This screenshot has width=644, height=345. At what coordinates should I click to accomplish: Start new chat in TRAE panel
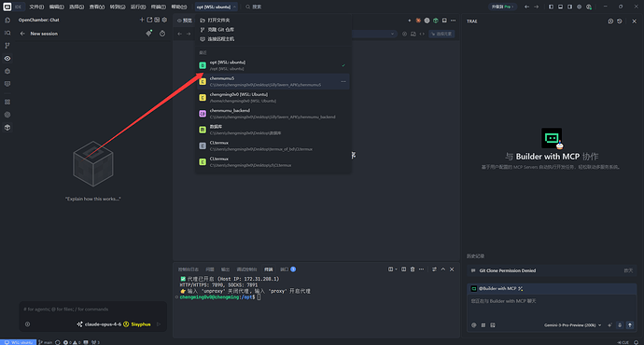(610, 21)
